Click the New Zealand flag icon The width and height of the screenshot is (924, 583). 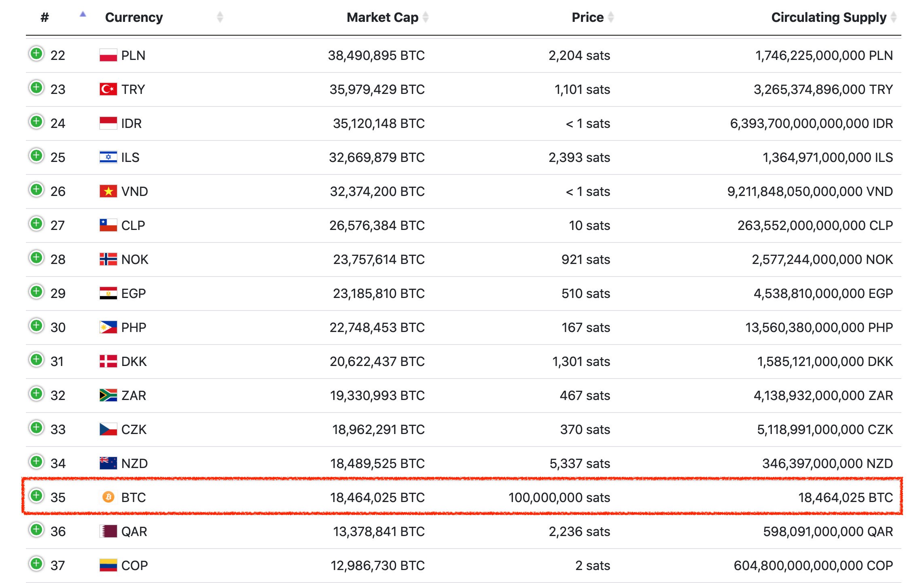pos(108,463)
